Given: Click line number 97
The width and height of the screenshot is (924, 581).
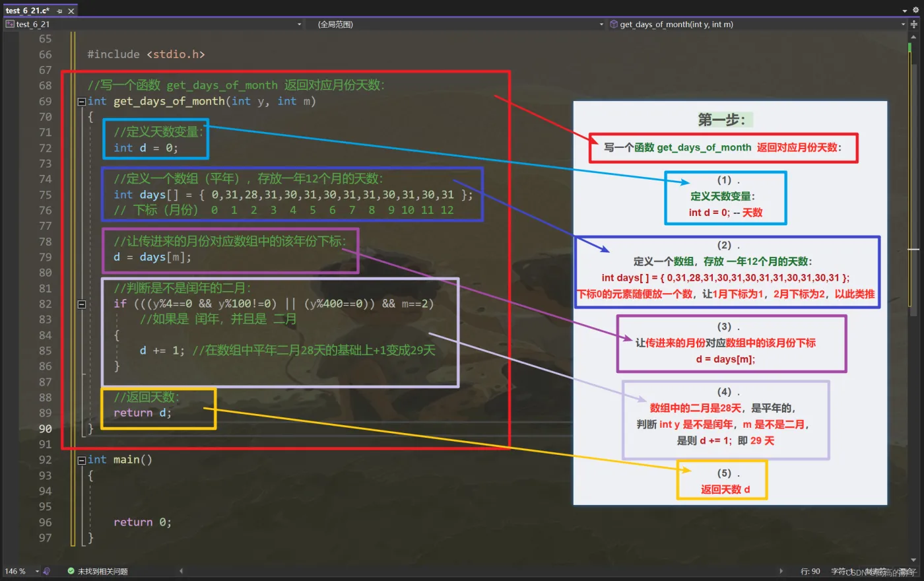Looking at the screenshot, I should point(45,538).
